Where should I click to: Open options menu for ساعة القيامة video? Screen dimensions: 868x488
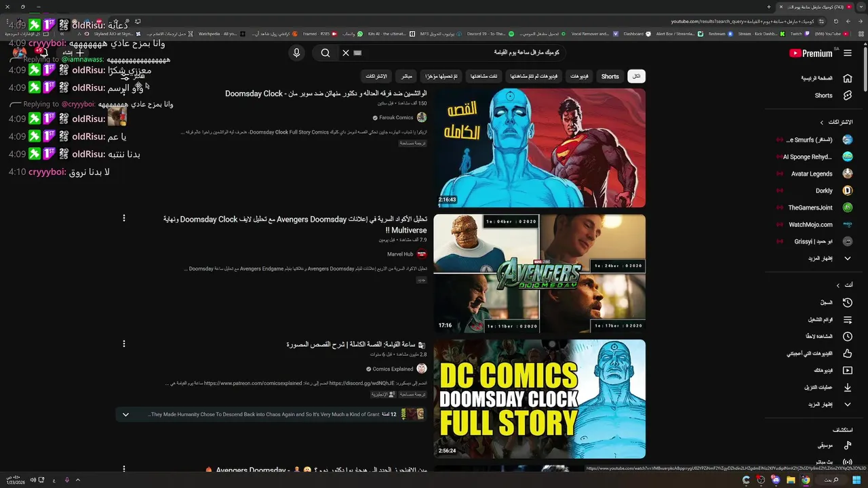click(x=123, y=344)
